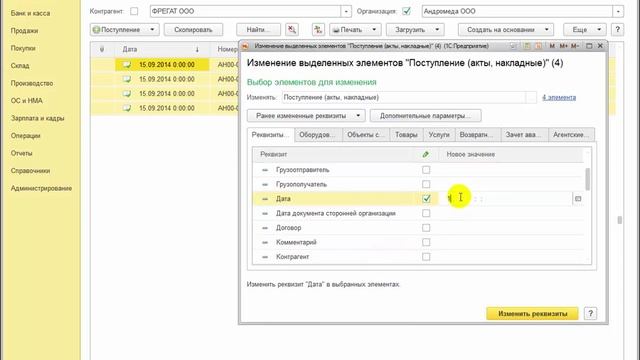Uncheck the Дата attribute checkbox
Viewport: 640px width, 360px height.
pyautogui.click(x=426, y=199)
